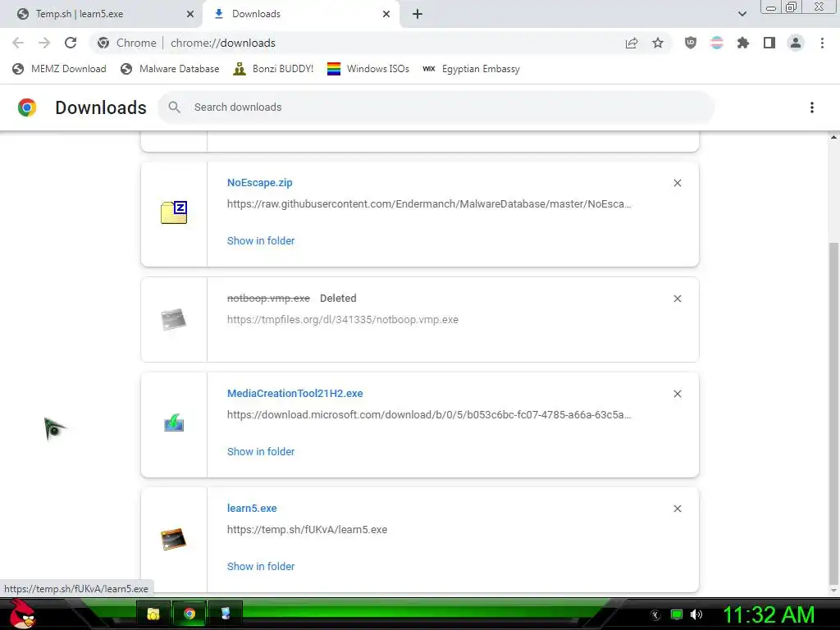The width and height of the screenshot is (840, 630).
Task: Click the magnifier icon in search downloads
Action: (174, 107)
